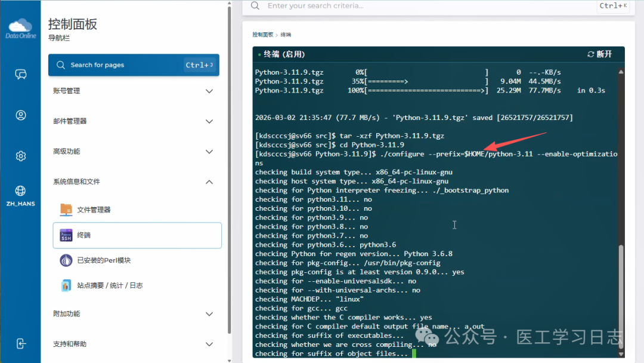This screenshot has height=363, width=644.
Task: Click the 站点摘要 / 统计 / 日志 icon
Action: click(66, 285)
